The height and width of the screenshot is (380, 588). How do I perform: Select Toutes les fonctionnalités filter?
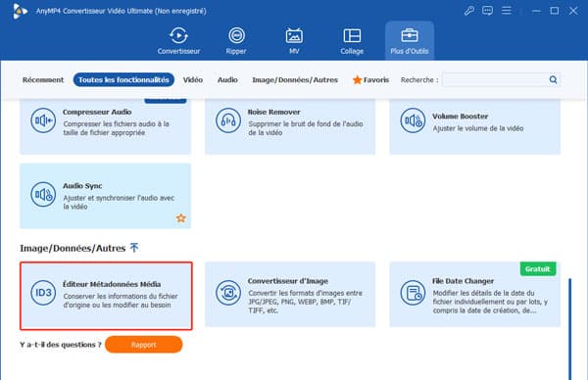pyautogui.click(x=123, y=80)
